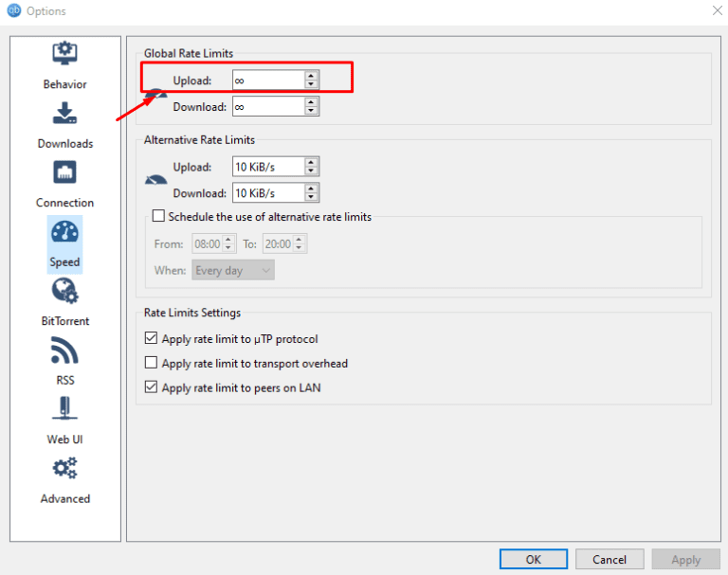The image size is (728, 575).
Task: Open the Behavior settings icon
Action: (64, 55)
